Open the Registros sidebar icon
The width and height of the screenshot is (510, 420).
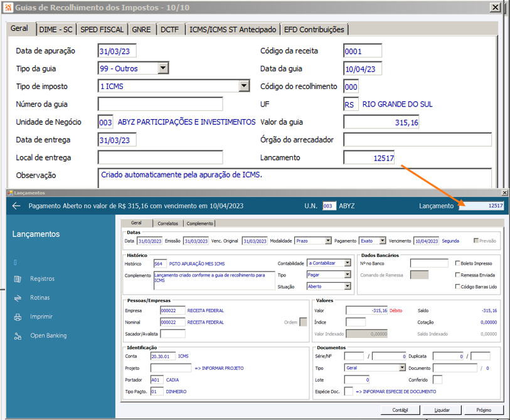tap(18, 279)
